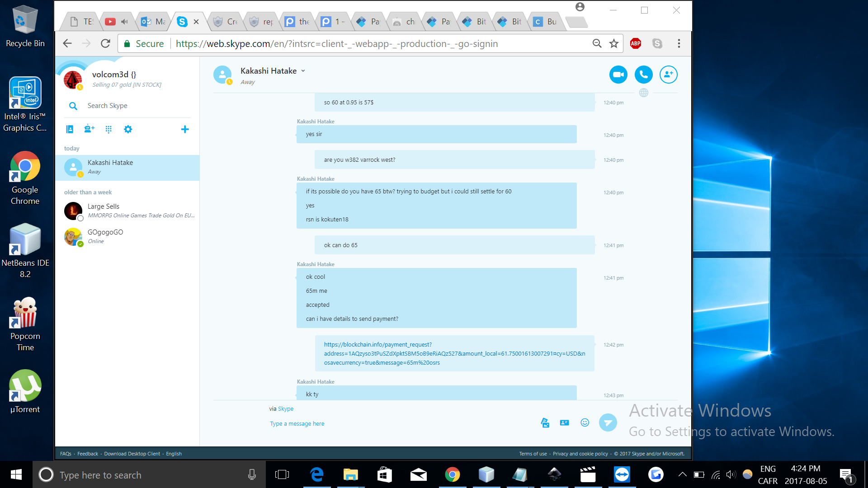Click the Search Skype field

click(108, 106)
